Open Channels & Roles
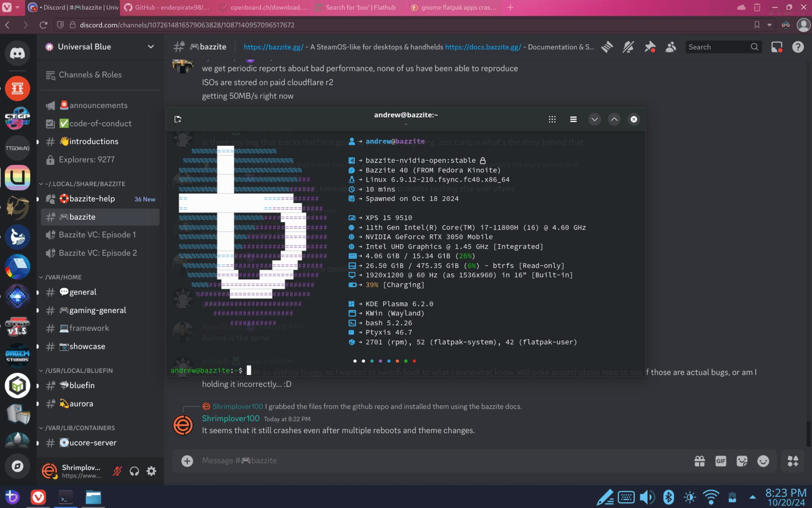 [x=100, y=74]
